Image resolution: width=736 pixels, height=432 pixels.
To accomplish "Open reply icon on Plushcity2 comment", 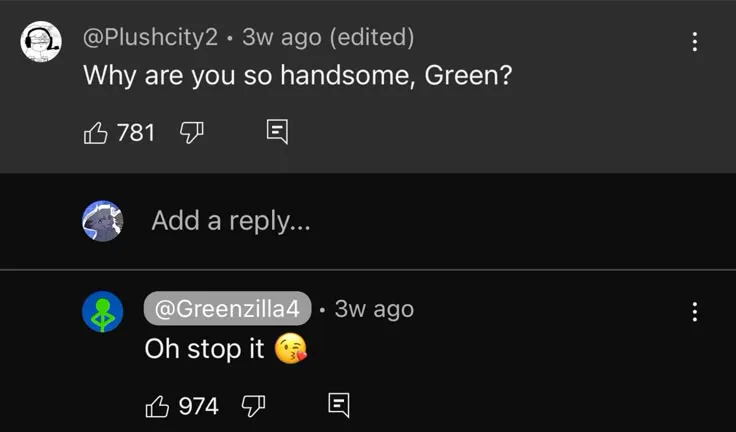I will click(277, 132).
